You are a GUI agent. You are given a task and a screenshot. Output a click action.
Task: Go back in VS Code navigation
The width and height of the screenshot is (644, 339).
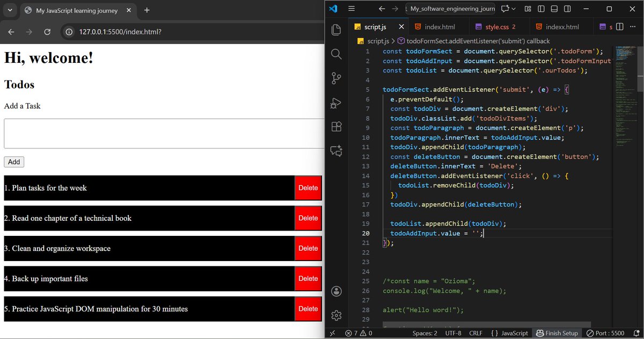point(382,9)
